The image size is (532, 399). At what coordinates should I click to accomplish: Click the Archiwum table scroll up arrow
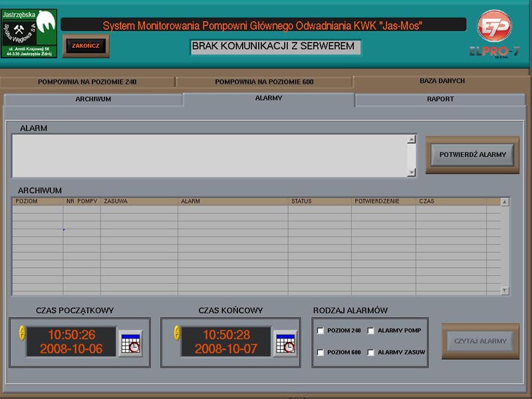pyautogui.click(x=505, y=202)
